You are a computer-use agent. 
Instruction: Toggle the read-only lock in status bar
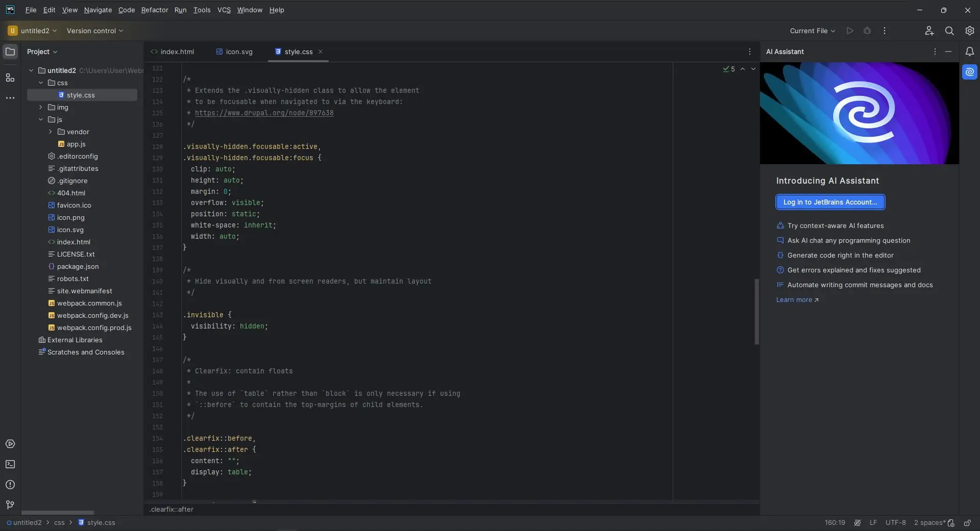pos(967,523)
